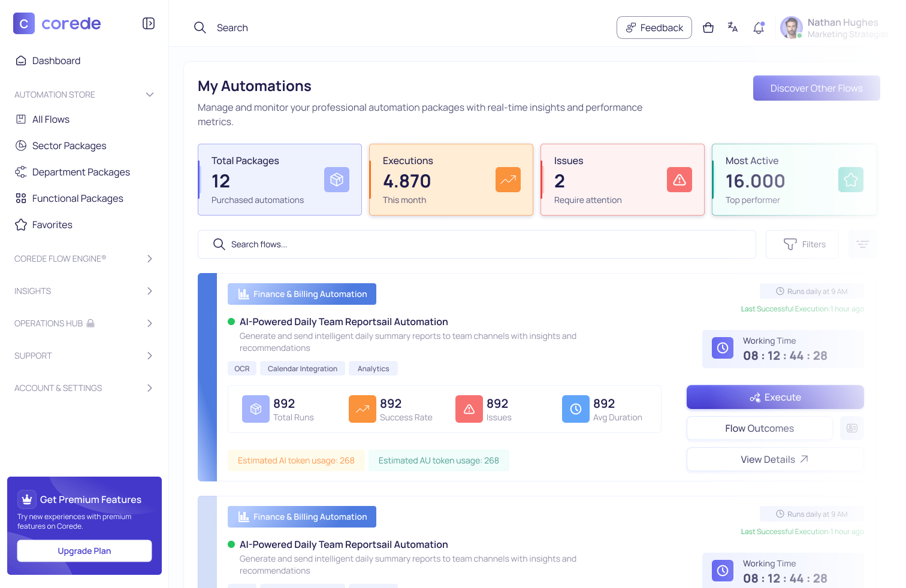Click the Success Rate trend icon

coord(363,409)
